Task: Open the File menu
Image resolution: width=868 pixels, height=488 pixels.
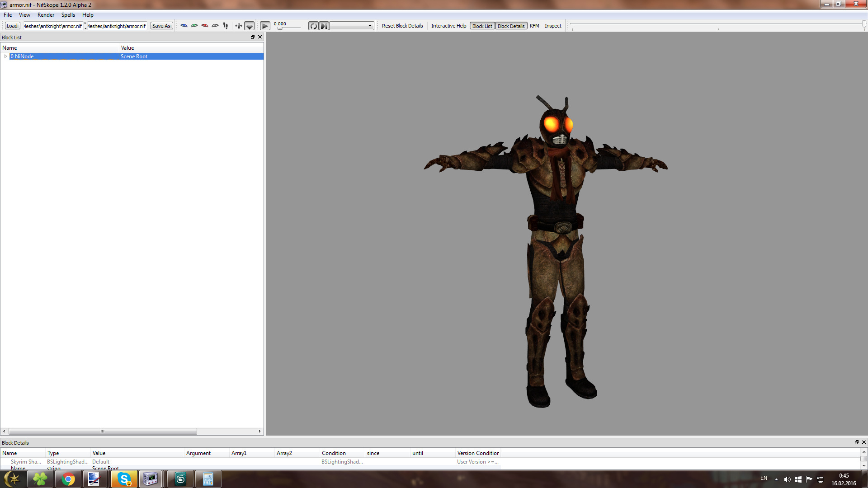Action: coord(8,15)
